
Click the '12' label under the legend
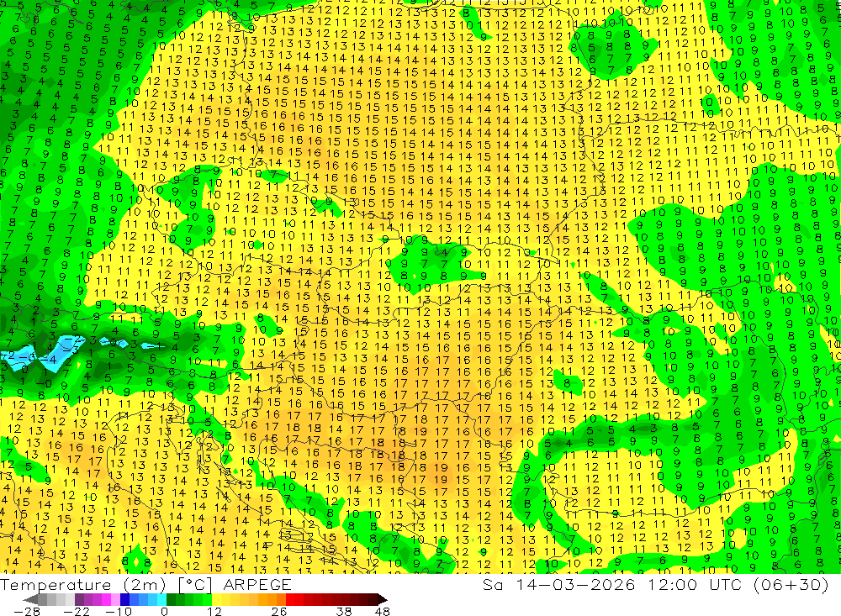(214, 612)
